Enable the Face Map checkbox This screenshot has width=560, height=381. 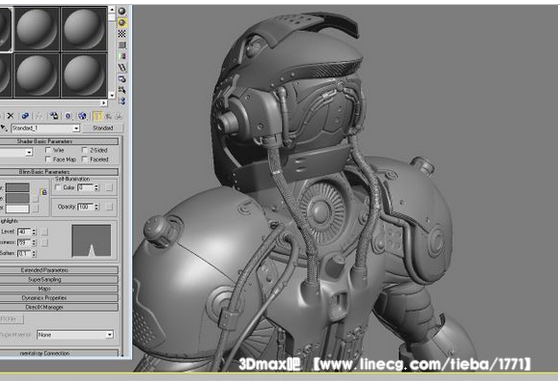[x=48, y=159]
